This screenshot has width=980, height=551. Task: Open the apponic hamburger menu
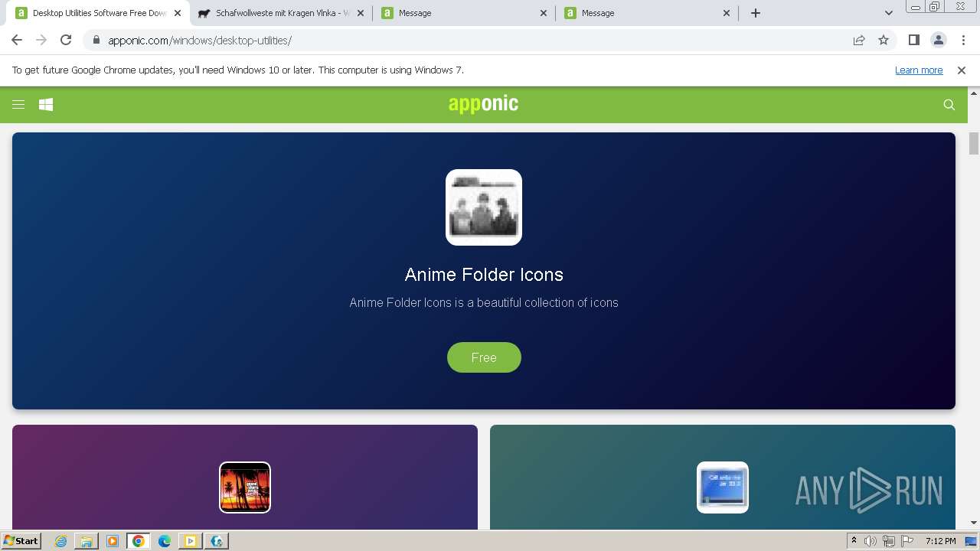(18, 105)
